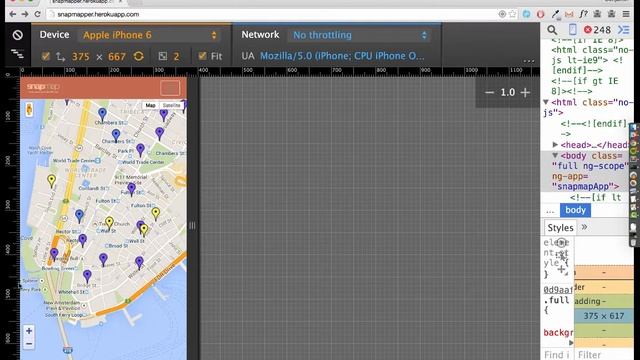Select the html class="no-js lt-ie9" comment line
640x360 pixels.
click(587, 60)
